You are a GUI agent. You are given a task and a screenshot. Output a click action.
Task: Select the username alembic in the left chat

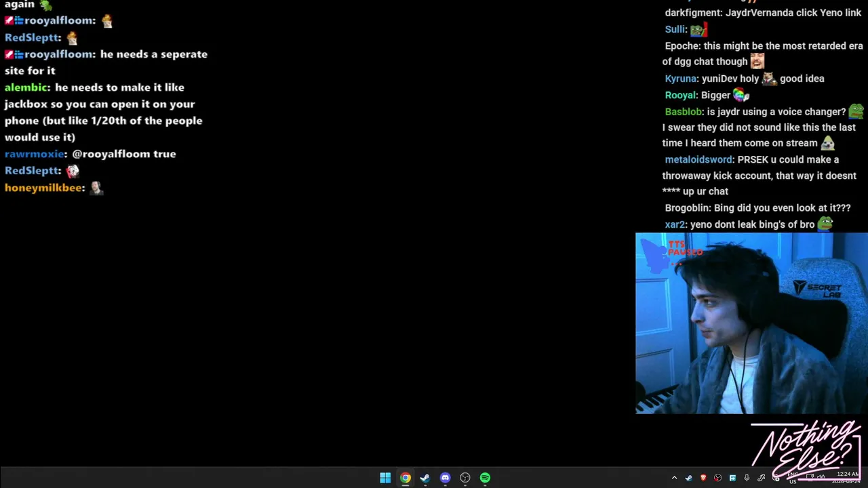click(26, 87)
